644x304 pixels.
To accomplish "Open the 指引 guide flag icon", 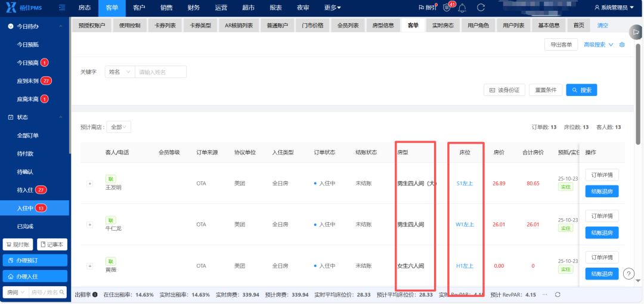I will [x=427, y=7].
